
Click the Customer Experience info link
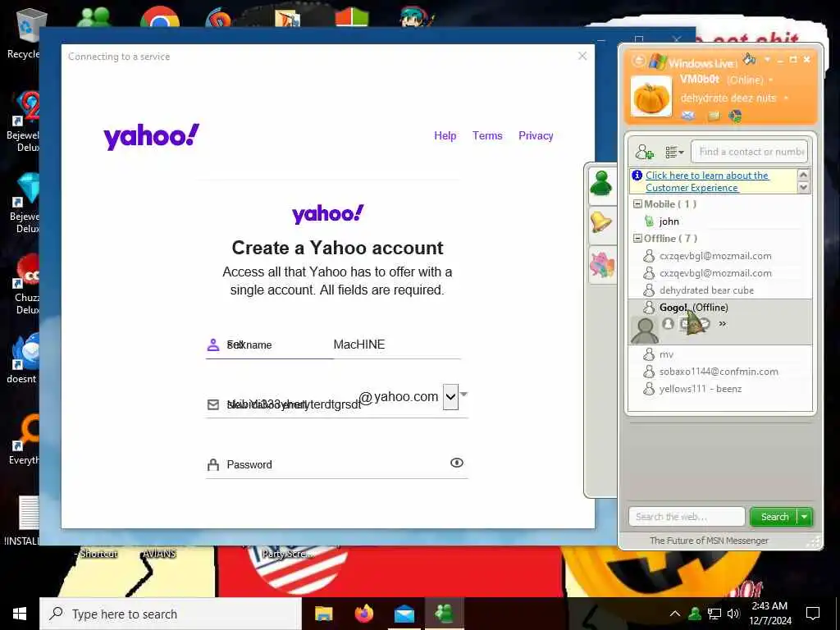[x=707, y=181]
